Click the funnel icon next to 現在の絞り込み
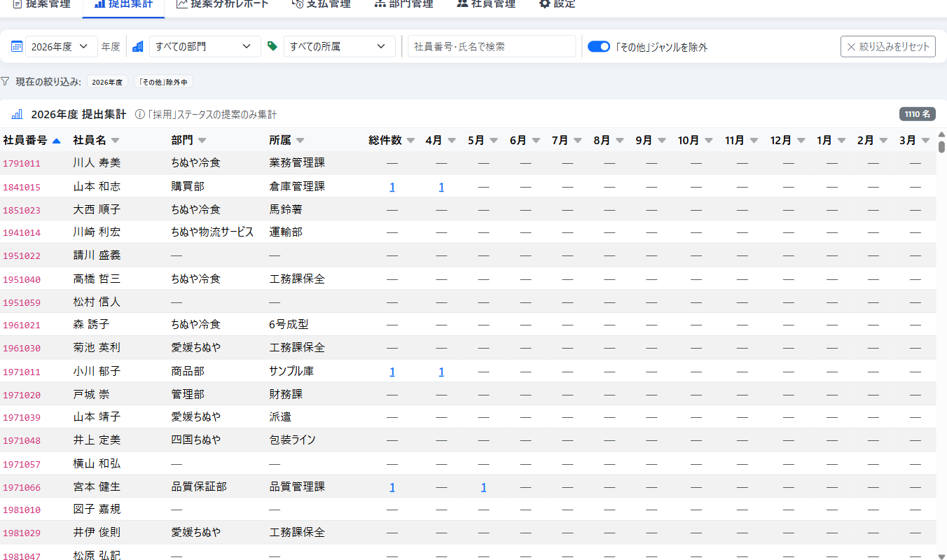This screenshot has width=947, height=560. pyautogui.click(x=6, y=82)
